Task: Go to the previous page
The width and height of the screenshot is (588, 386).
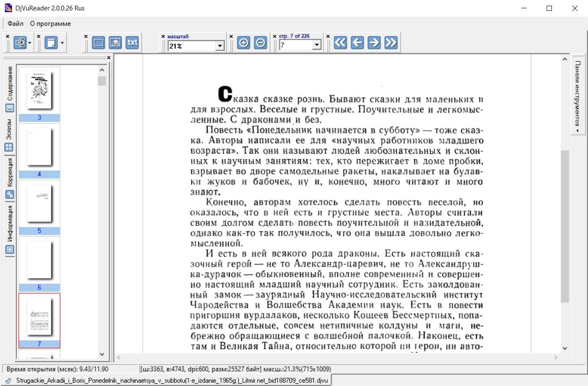Action: pos(357,43)
